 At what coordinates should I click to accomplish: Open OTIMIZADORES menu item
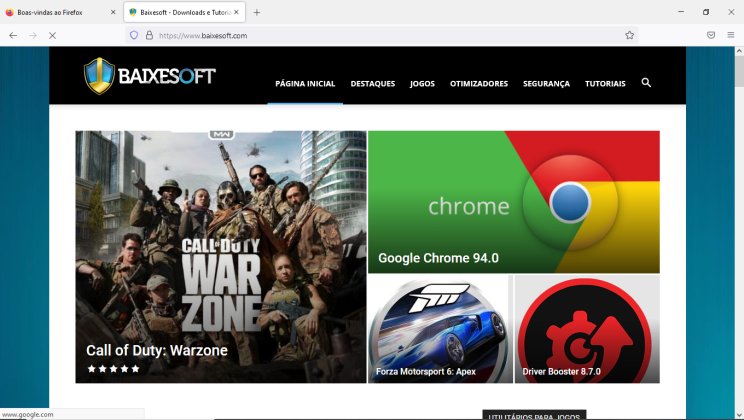click(479, 84)
